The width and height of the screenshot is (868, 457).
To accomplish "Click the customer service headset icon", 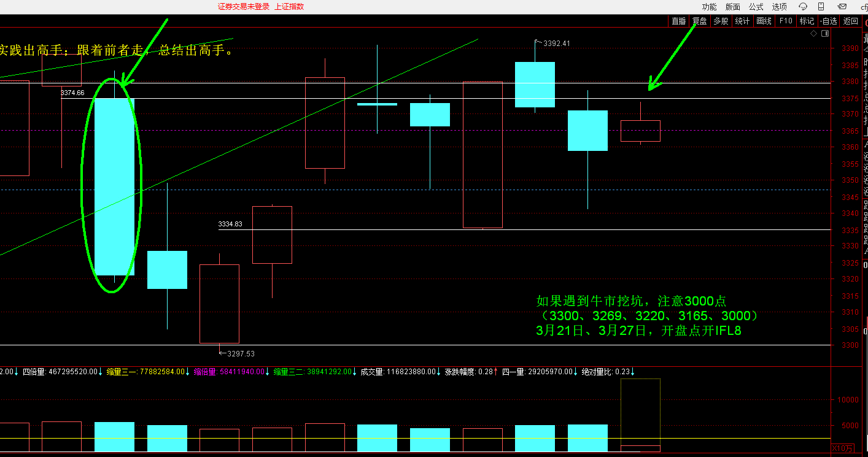I will tap(802, 7).
